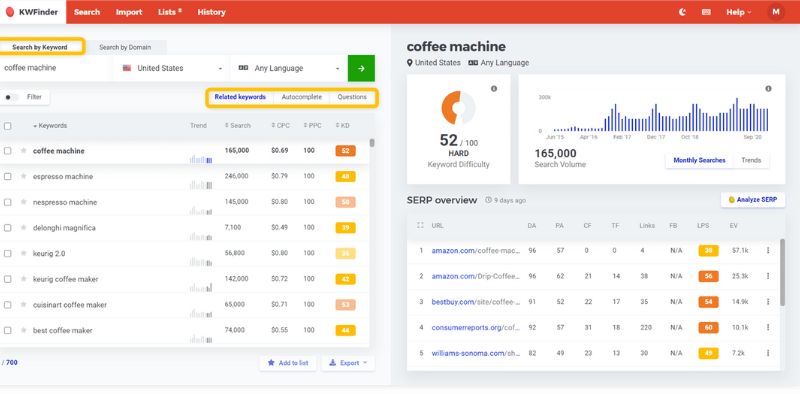Click keyword input field coffee machine

[55, 68]
